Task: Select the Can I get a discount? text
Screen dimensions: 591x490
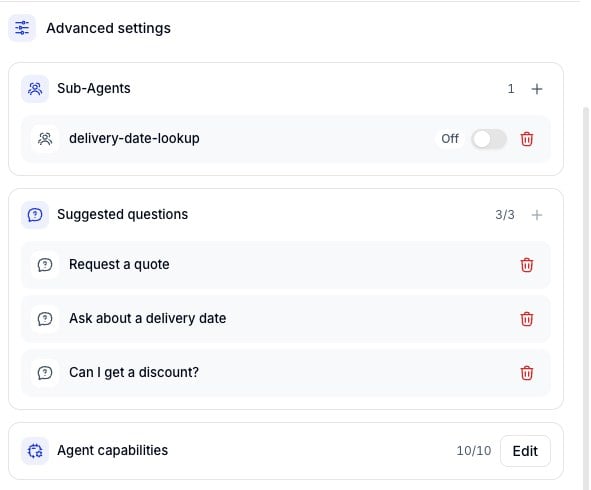Action: tap(134, 372)
